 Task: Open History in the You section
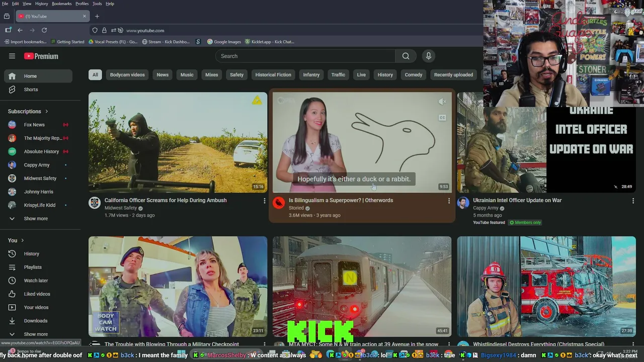coord(38,254)
